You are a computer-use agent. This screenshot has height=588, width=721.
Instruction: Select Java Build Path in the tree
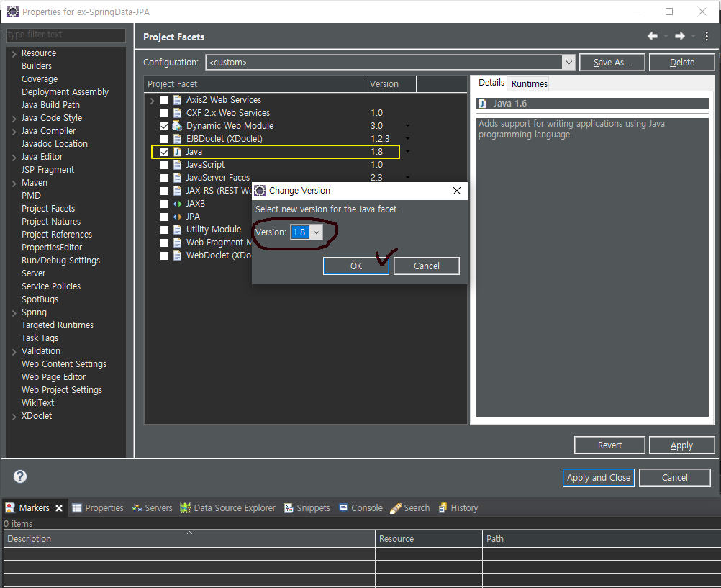[50, 105]
